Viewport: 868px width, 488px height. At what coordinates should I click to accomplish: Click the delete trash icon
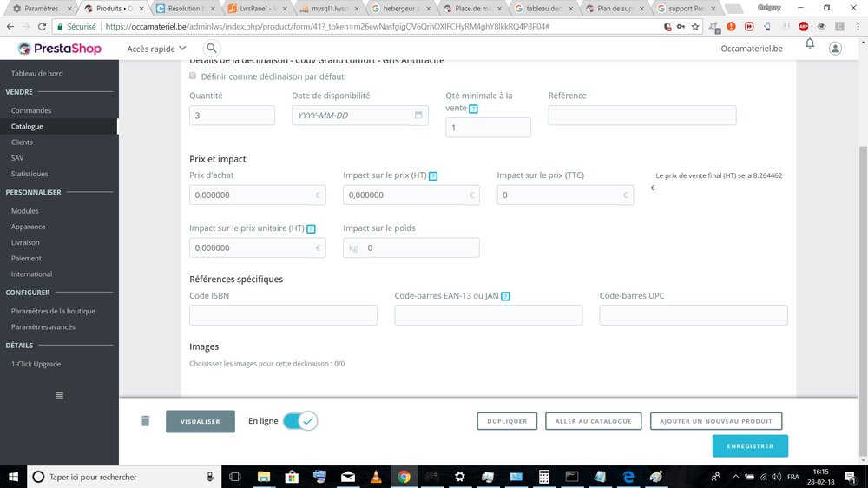145,421
